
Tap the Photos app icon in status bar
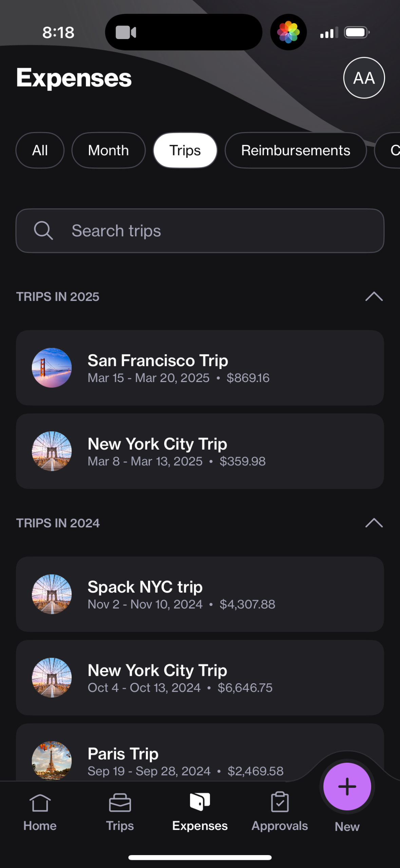click(x=288, y=32)
